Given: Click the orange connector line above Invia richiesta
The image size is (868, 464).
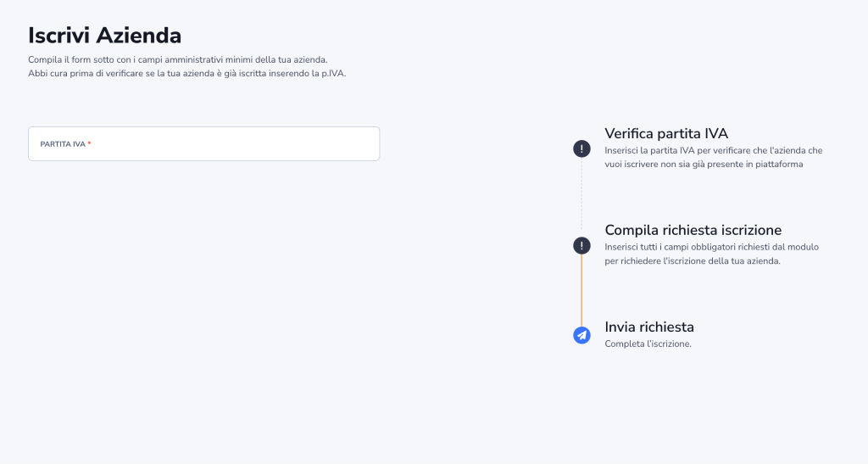Looking at the screenshot, I should (x=581, y=290).
